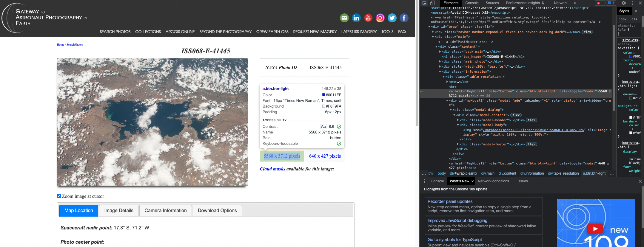Image resolution: width=644 pixels, height=247 pixels.
Task: Click the flex badge on modal-footer div
Action: [x=531, y=144]
